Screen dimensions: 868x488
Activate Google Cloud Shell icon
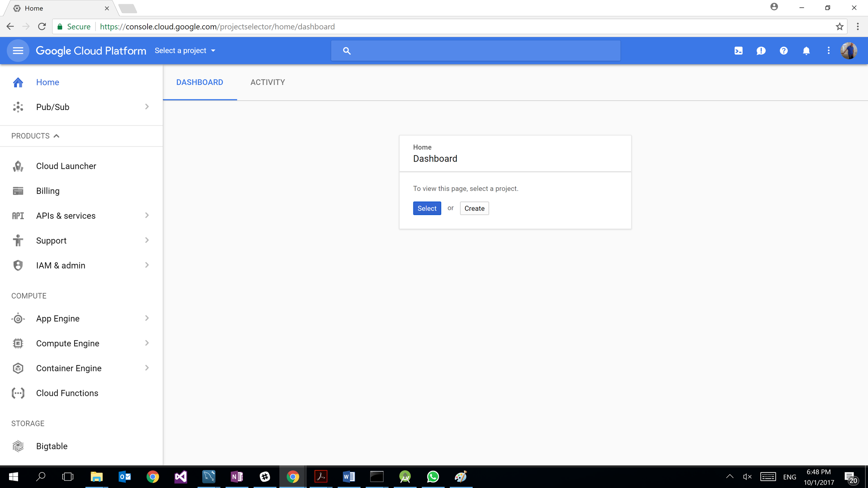[739, 51]
